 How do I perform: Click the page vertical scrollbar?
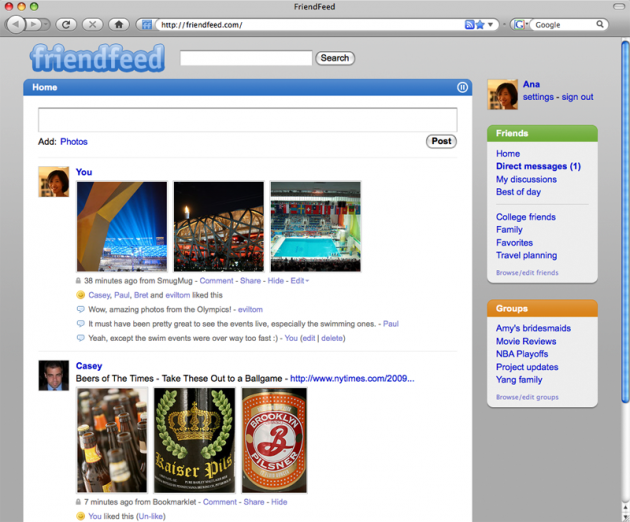[x=625, y=221]
